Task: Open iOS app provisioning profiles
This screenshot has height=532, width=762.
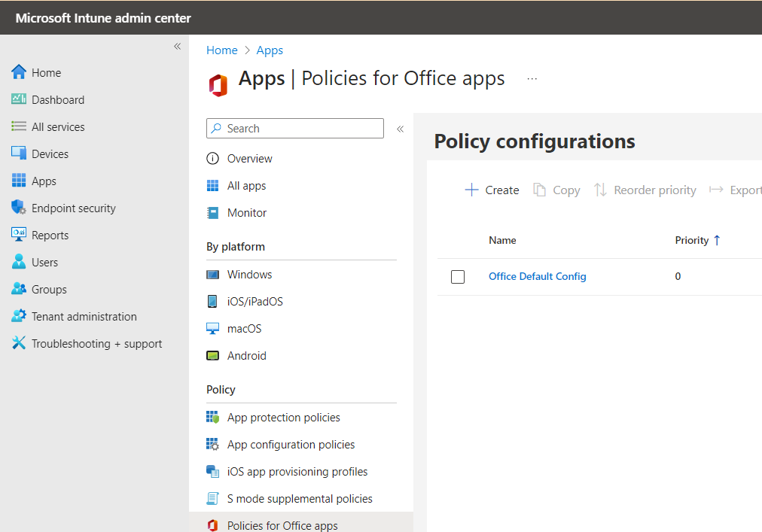Action: [297, 471]
